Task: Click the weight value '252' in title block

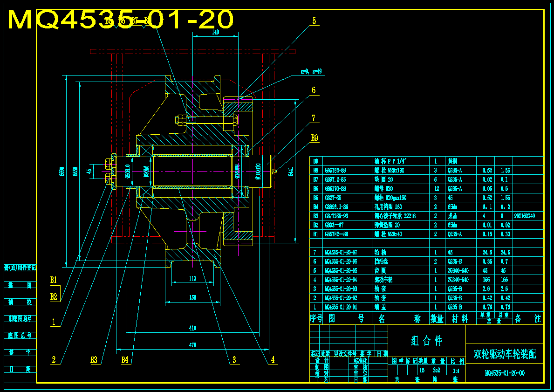Action: [437, 371]
